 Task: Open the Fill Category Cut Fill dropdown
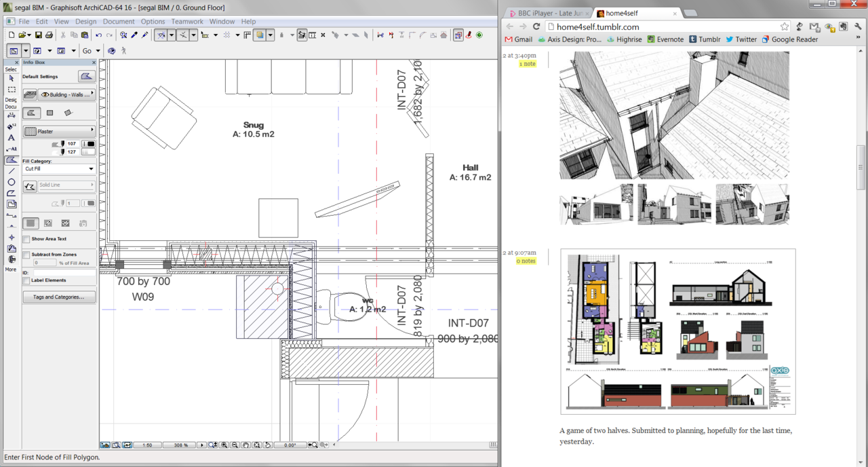pos(59,168)
